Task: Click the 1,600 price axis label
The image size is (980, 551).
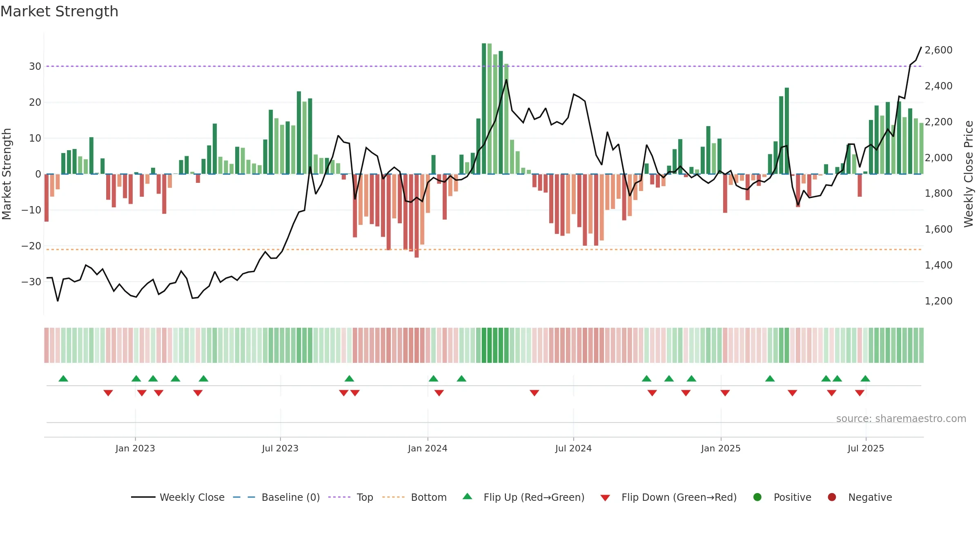Action: click(939, 229)
